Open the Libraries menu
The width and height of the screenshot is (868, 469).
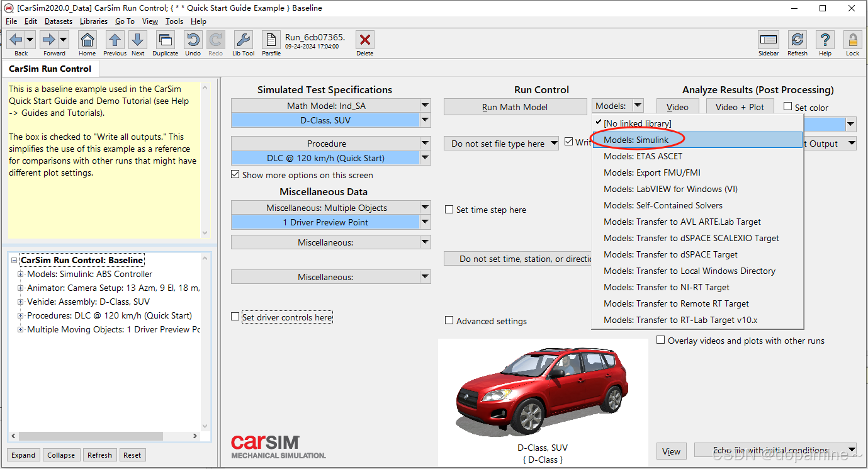pos(94,21)
